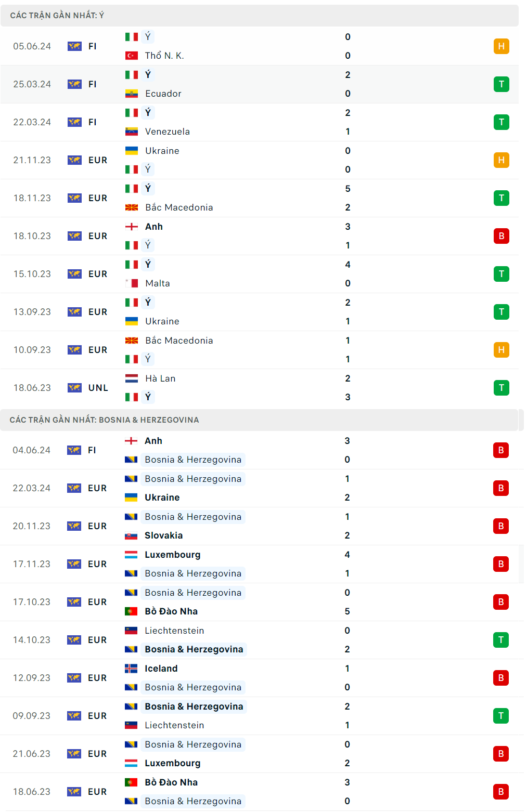This screenshot has height=812, width=527.
Task: Click the Venezuela flag icon
Action: pyautogui.click(x=132, y=132)
